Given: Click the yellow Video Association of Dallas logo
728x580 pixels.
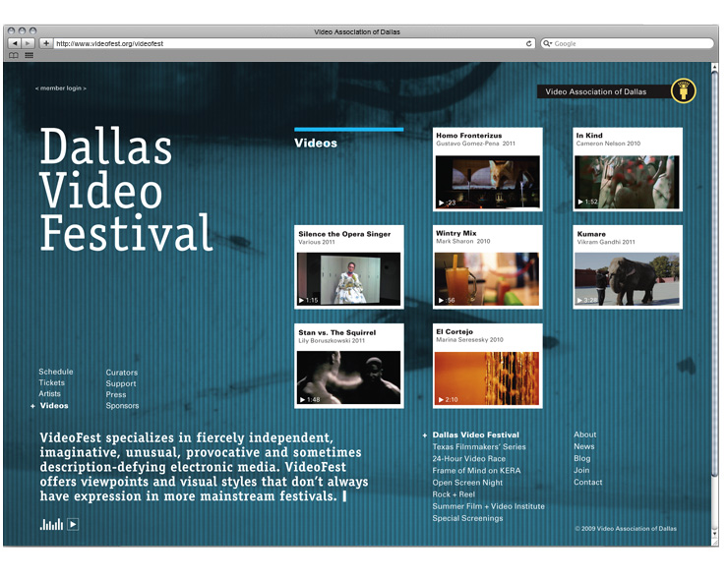Looking at the screenshot, I should [x=683, y=91].
